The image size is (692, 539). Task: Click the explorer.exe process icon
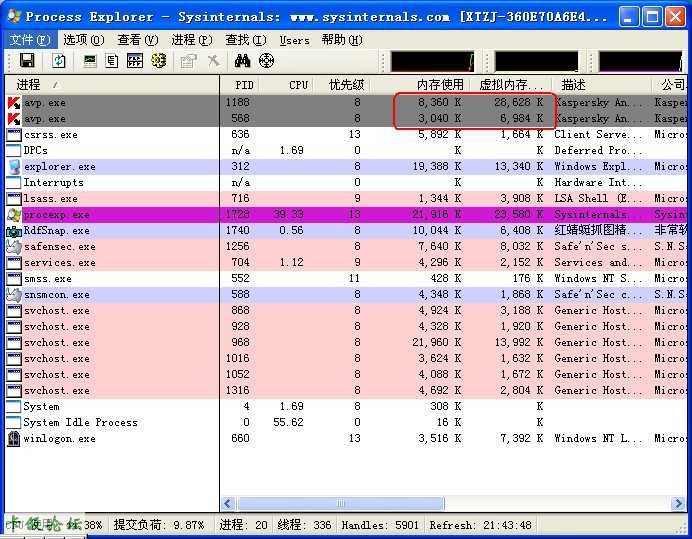coord(14,167)
